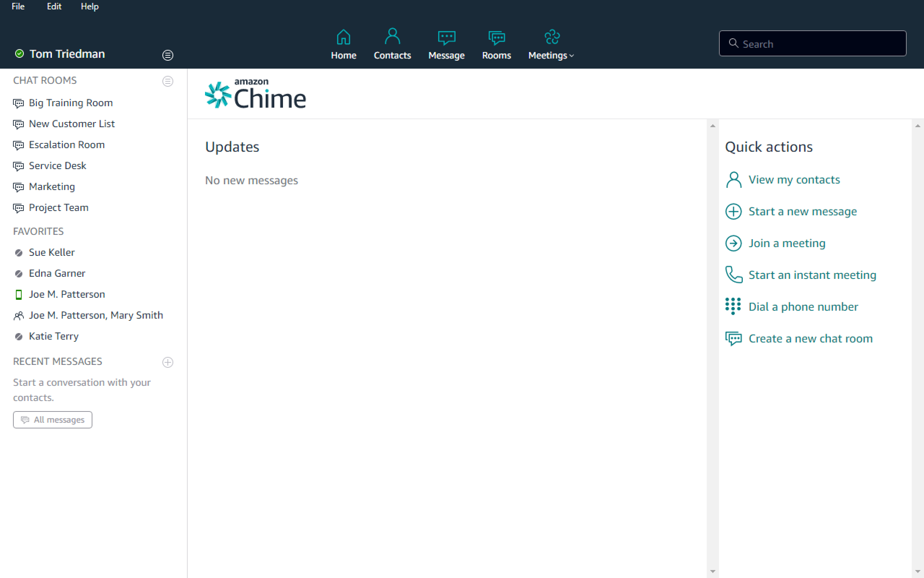Click the All messages button

[x=53, y=420]
